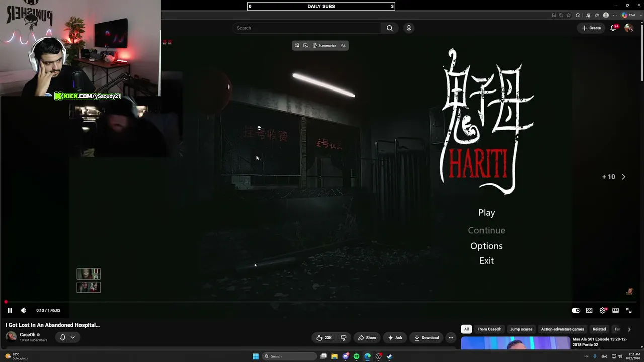Image resolution: width=644 pixels, height=362 pixels.
Task: Open the Edge browser profile avatar
Action: point(606,15)
